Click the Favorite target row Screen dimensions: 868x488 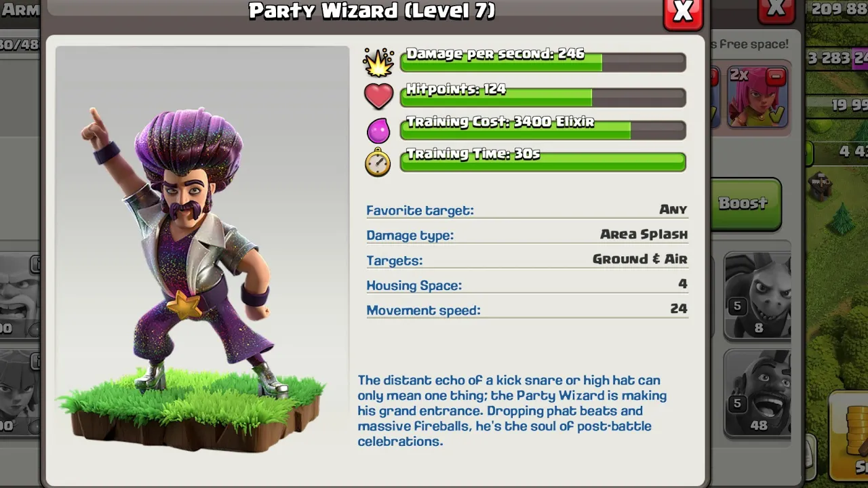point(527,210)
